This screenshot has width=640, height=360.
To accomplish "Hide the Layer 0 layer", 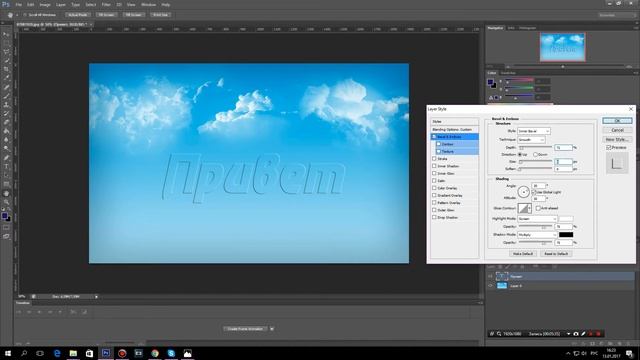I will click(490, 286).
